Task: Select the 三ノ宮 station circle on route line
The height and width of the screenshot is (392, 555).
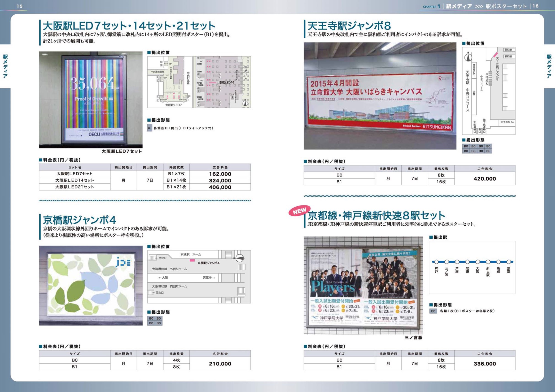Action: tap(447, 261)
